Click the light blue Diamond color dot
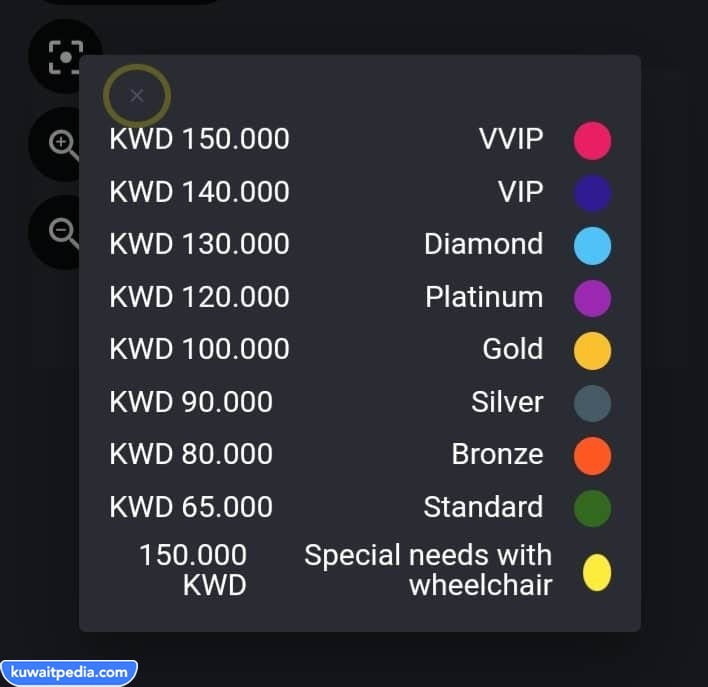The image size is (708, 687). click(592, 246)
